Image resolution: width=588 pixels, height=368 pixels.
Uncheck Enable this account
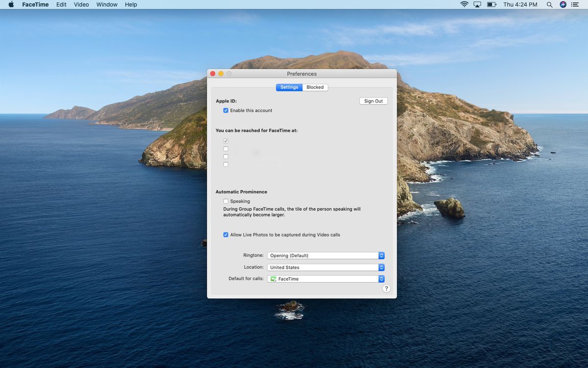pos(226,110)
